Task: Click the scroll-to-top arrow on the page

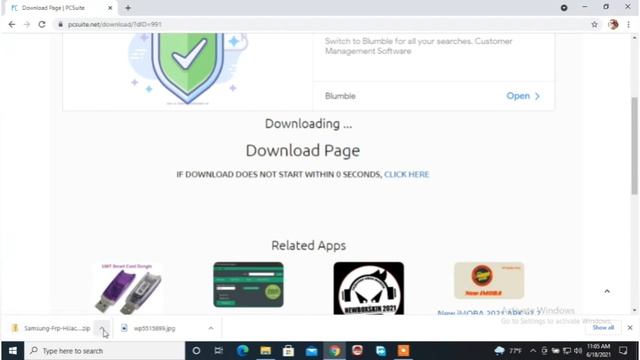Action: (607, 291)
